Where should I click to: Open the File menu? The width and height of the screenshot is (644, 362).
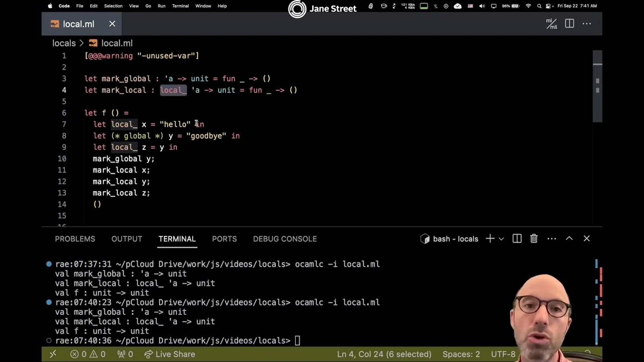click(80, 6)
